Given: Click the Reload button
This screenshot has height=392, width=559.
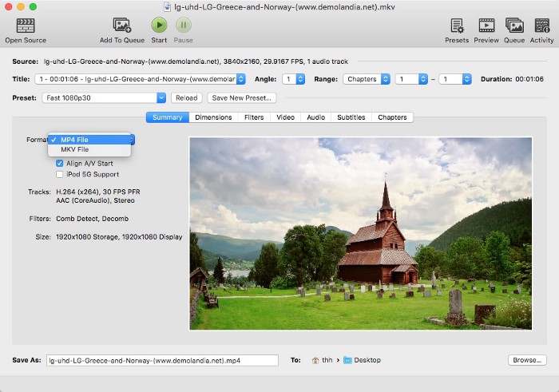Looking at the screenshot, I should [187, 98].
